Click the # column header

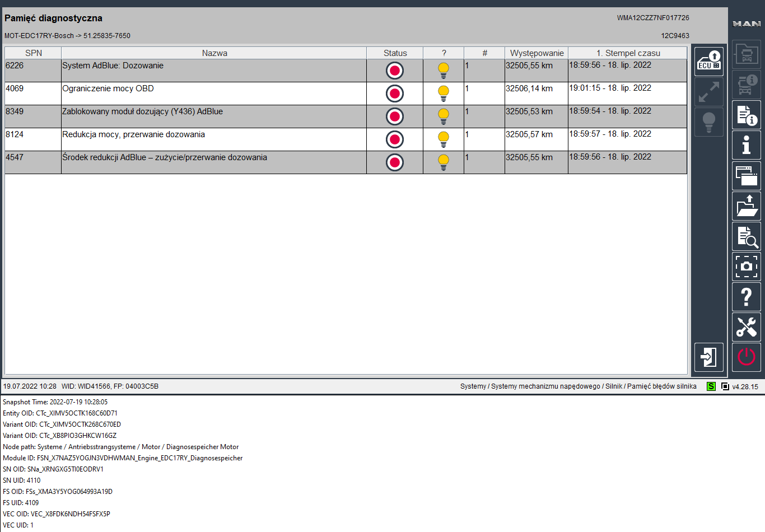(x=485, y=53)
